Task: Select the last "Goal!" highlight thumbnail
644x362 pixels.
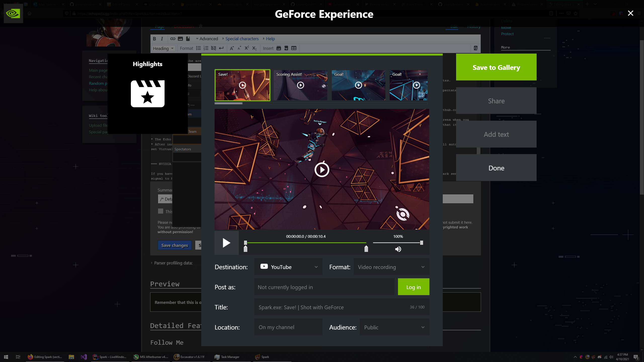Action: click(409, 85)
